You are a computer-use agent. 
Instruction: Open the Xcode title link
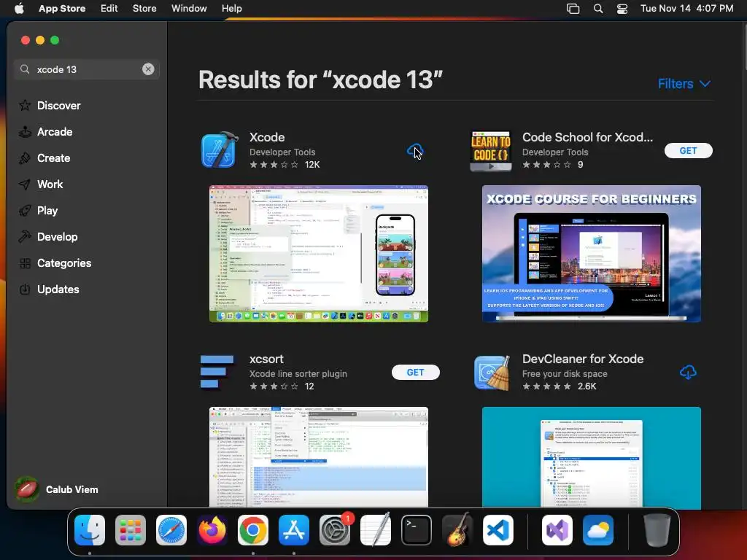point(267,137)
